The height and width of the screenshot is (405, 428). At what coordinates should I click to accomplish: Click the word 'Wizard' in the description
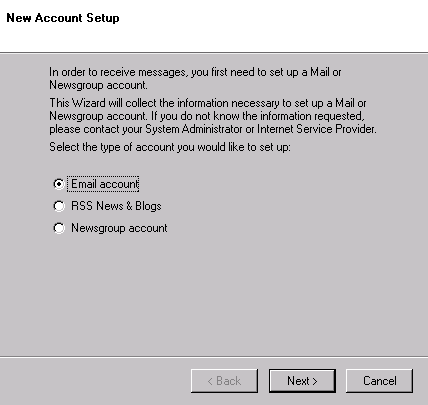pos(89,103)
